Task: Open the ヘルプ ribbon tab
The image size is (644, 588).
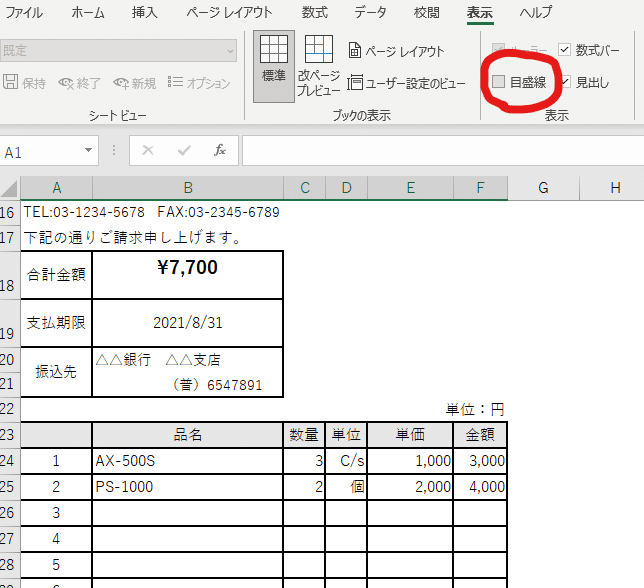Action: click(536, 12)
